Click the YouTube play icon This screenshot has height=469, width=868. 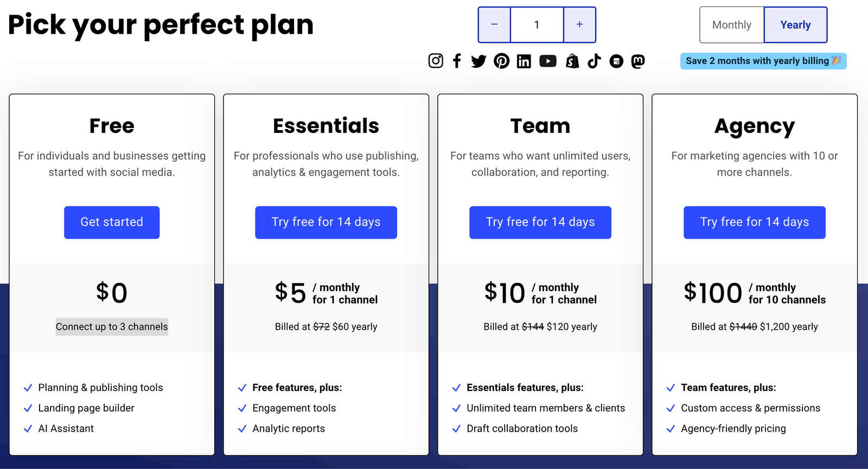point(548,61)
